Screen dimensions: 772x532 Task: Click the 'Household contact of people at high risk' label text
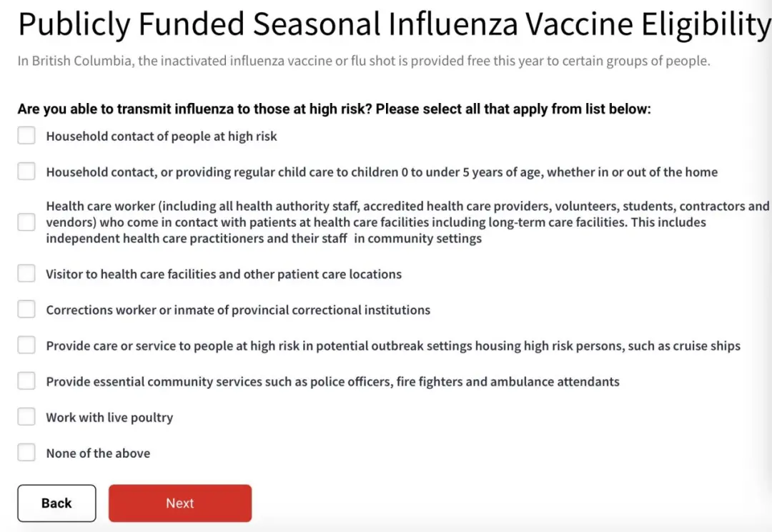click(x=162, y=136)
